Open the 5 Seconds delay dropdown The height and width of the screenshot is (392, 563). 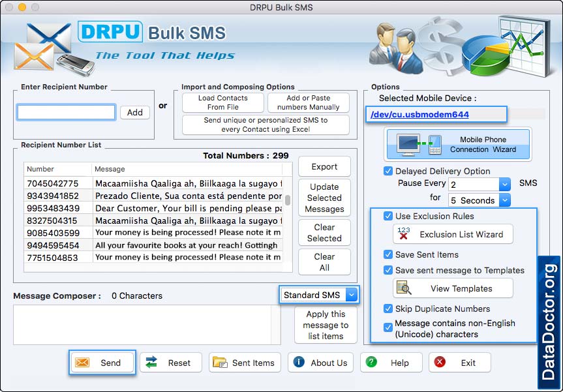(504, 200)
